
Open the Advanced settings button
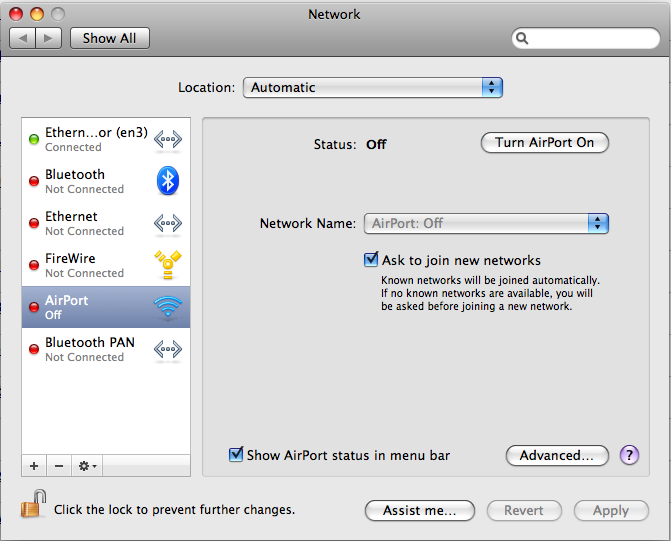[x=557, y=455]
